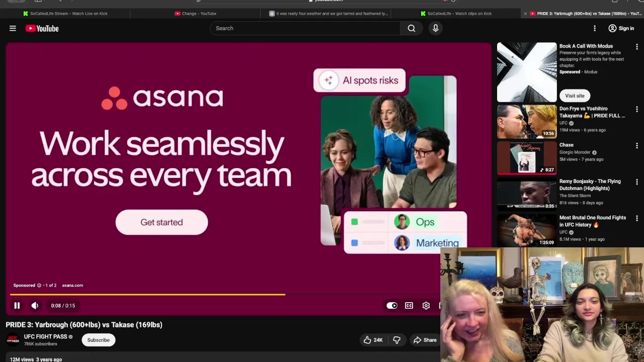Open options for Most Brutal One Round Fights
Screen dimensions: 644x362
pos(637,218)
